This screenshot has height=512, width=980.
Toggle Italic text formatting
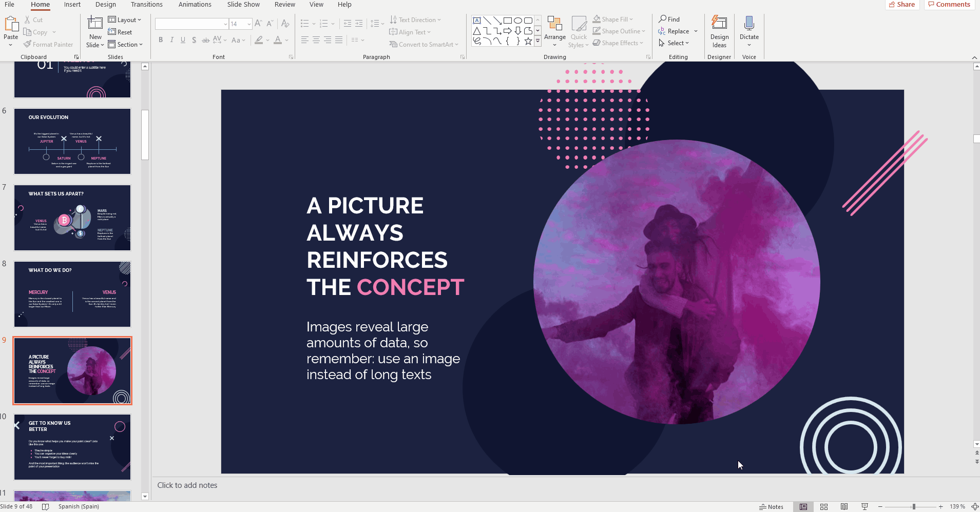click(x=171, y=40)
